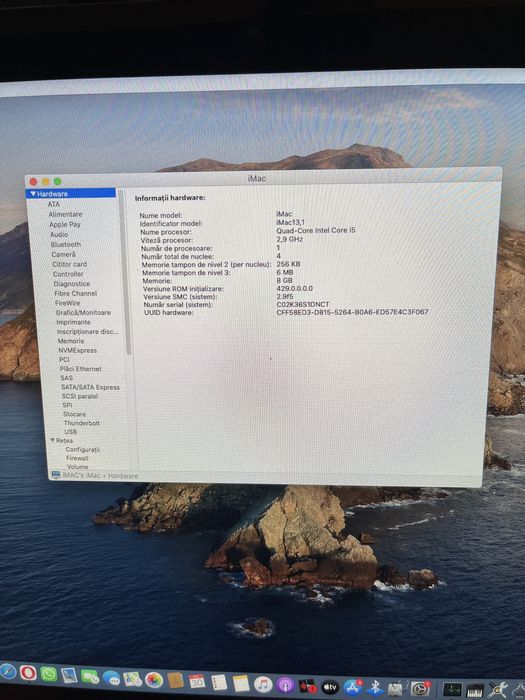Select ATA in the sidebar
This screenshot has width=525, height=700.
[x=54, y=204]
